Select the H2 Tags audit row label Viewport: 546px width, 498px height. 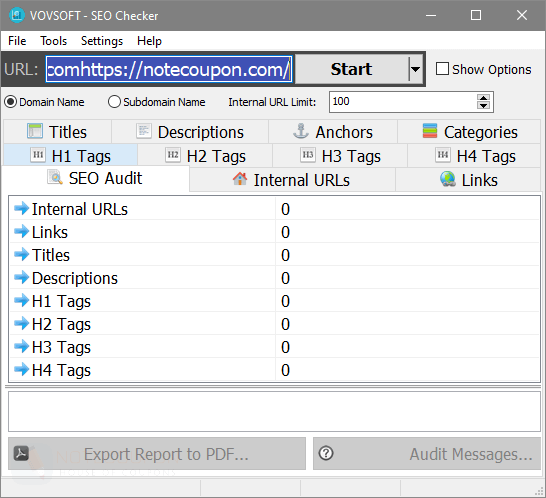point(61,324)
